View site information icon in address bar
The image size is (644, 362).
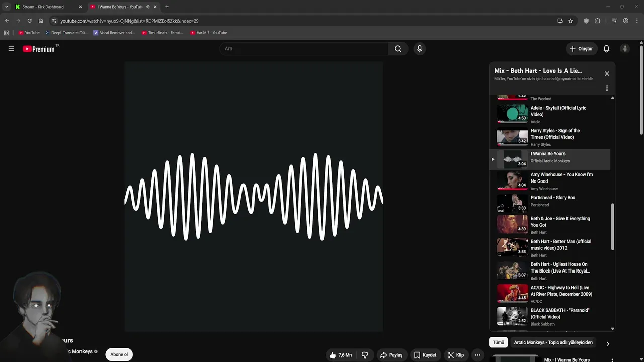click(x=54, y=21)
